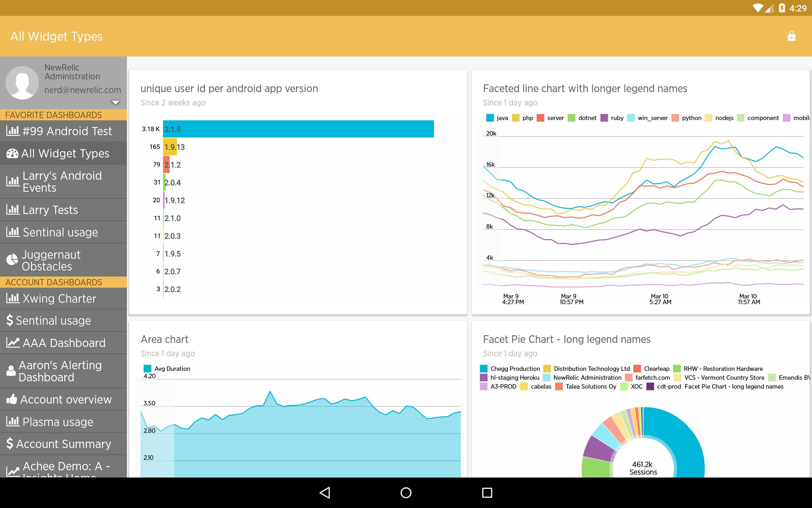Open the Account Summary dashboard
812x508 pixels.
tap(63, 444)
